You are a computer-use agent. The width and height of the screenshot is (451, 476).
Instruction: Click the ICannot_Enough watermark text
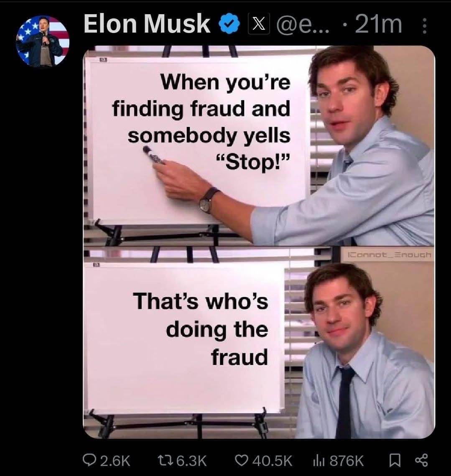[390, 255]
